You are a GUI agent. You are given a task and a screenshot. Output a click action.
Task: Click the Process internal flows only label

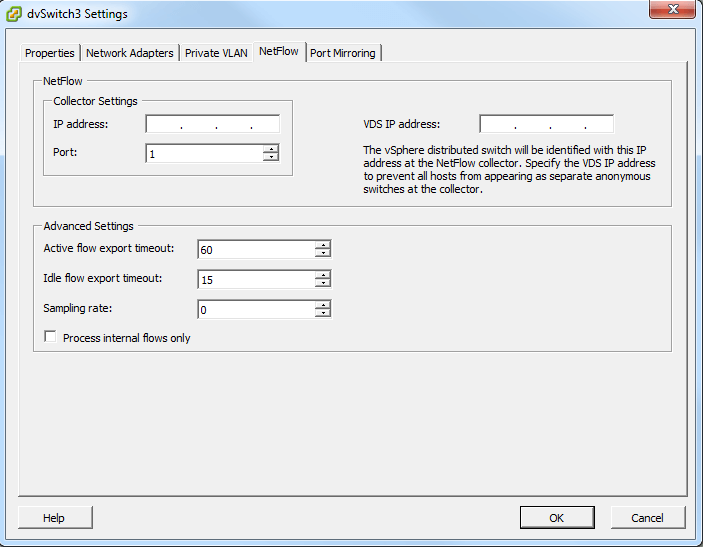pyautogui.click(x=126, y=338)
